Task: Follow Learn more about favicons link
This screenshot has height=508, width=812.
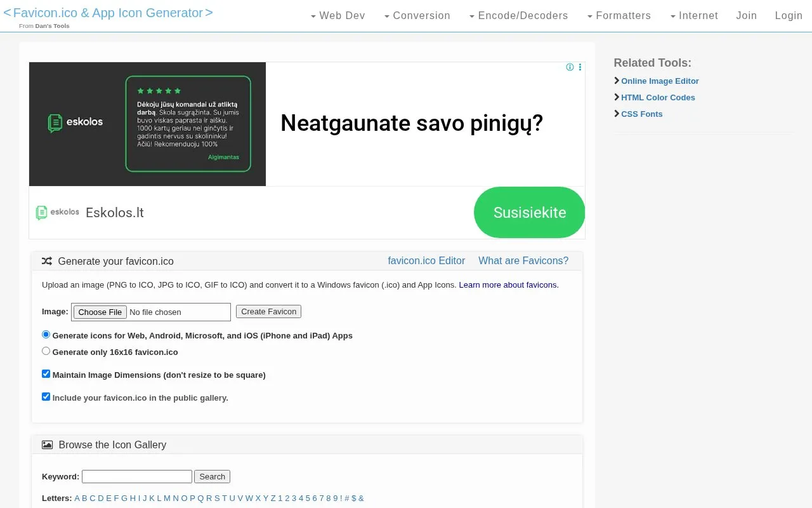Action: (x=509, y=285)
